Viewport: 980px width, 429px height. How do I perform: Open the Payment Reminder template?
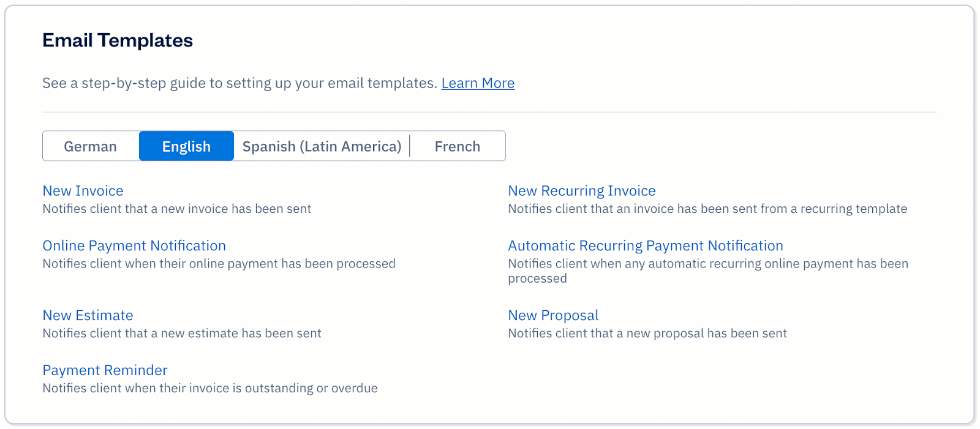(x=105, y=371)
